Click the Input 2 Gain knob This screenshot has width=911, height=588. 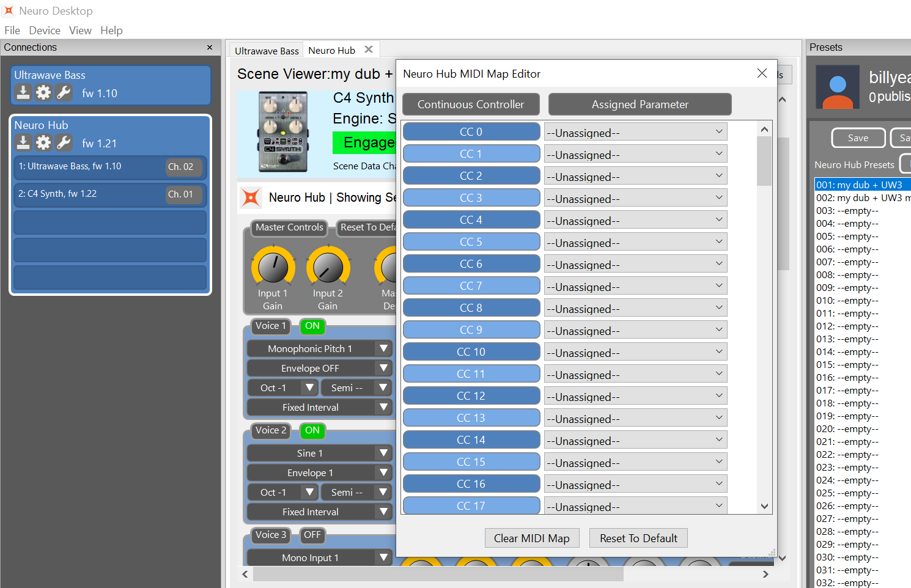(328, 268)
